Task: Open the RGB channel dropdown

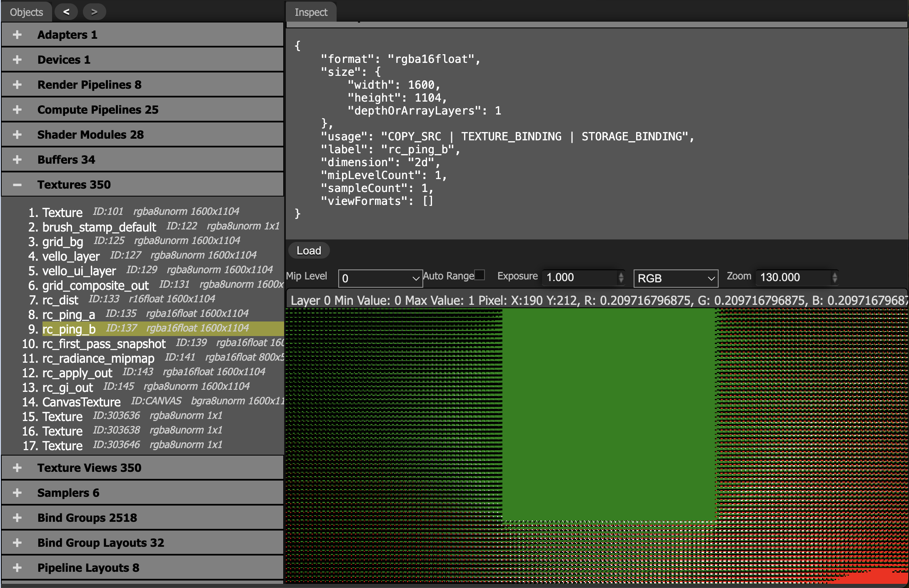Action: (x=675, y=278)
